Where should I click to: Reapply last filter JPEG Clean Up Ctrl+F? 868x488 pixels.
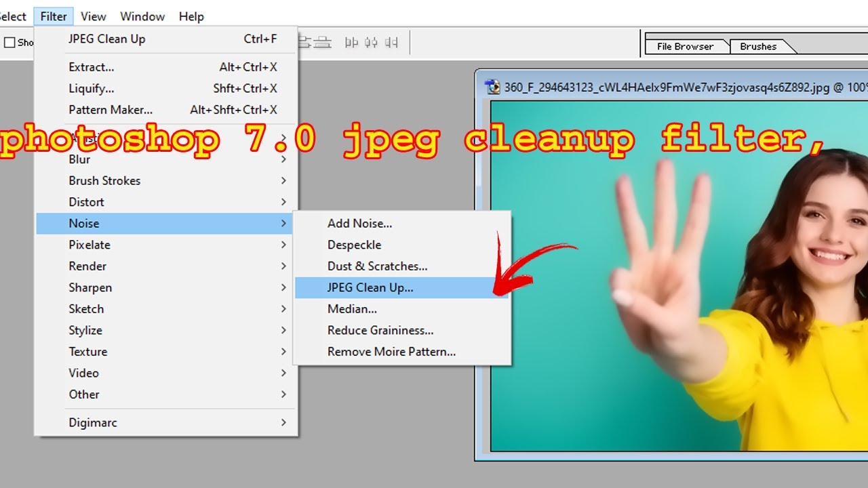(166, 39)
